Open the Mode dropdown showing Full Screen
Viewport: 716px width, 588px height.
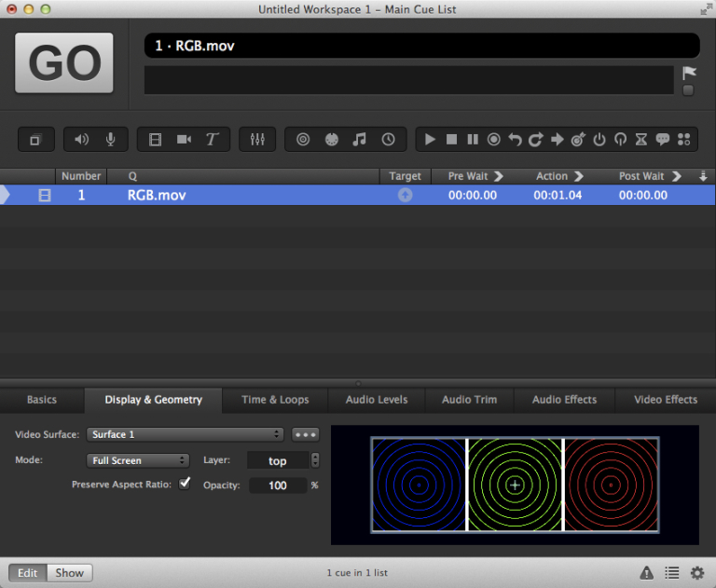click(x=138, y=460)
